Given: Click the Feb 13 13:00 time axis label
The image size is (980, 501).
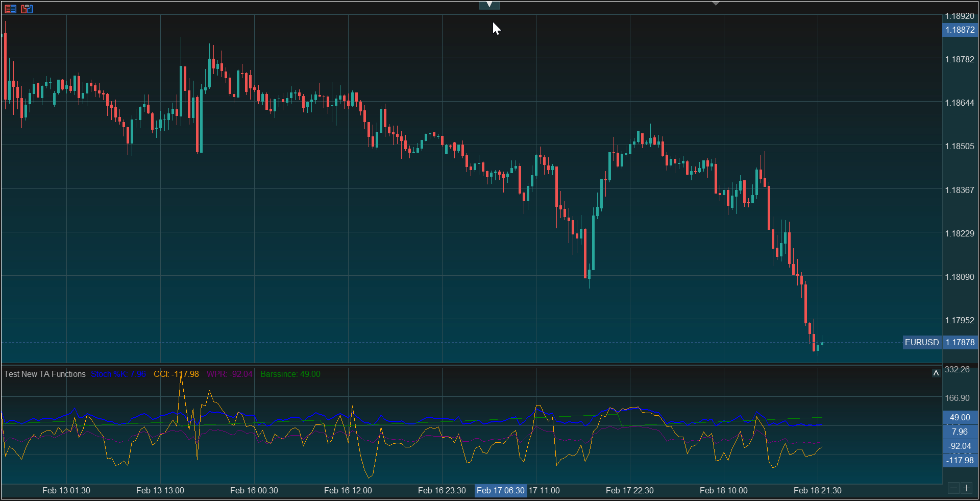Looking at the screenshot, I should pyautogui.click(x=160, y=490).
